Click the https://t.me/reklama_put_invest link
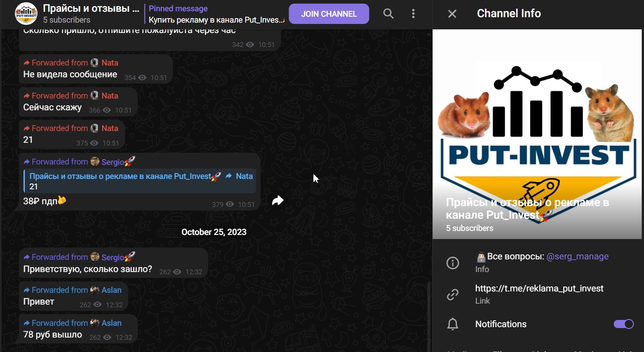The height and width of the screenshot is (352, 644). (539, 288)
